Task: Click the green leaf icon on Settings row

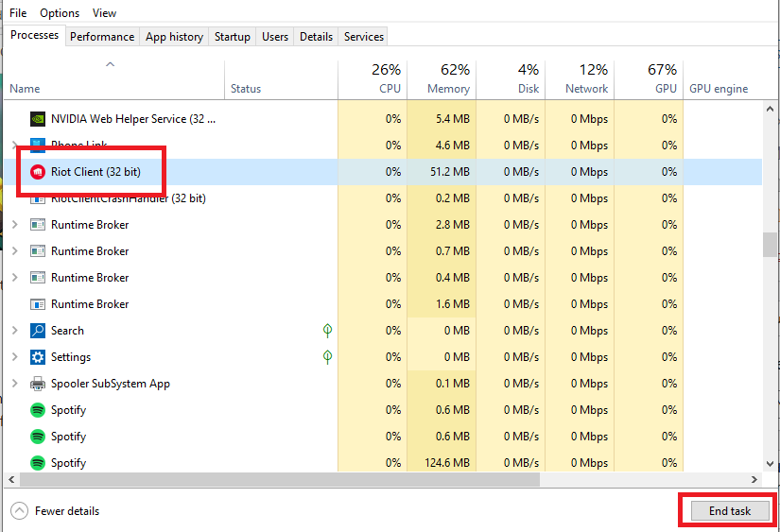Action: tap(328, 357)
